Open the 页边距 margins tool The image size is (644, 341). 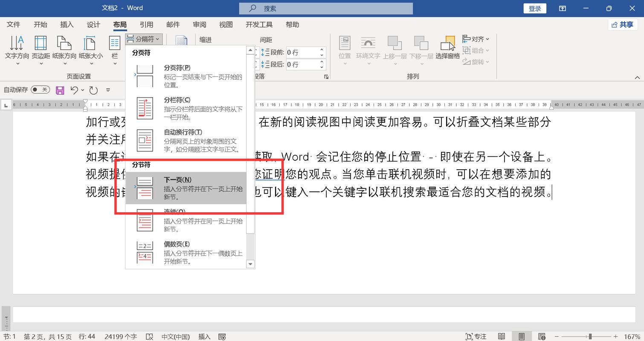[x=41, y=50]
